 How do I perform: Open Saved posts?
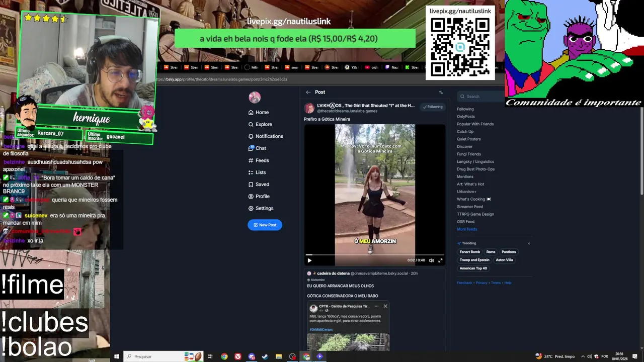pos(259,185)
